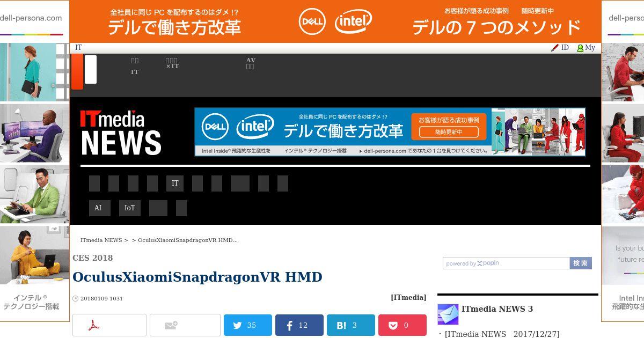Click the Dell logo in top orange banner
This screenshot has height=338, width=644.
click(x=312, y=21)
